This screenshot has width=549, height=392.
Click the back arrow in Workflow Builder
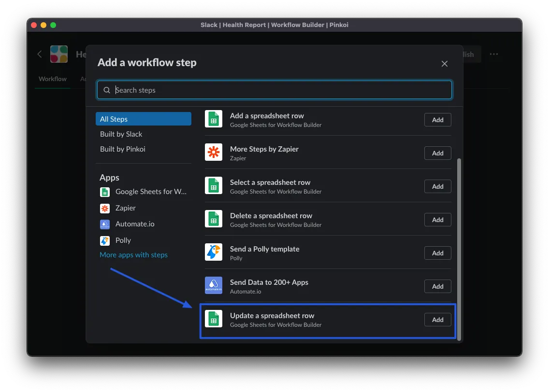point(40,55)
